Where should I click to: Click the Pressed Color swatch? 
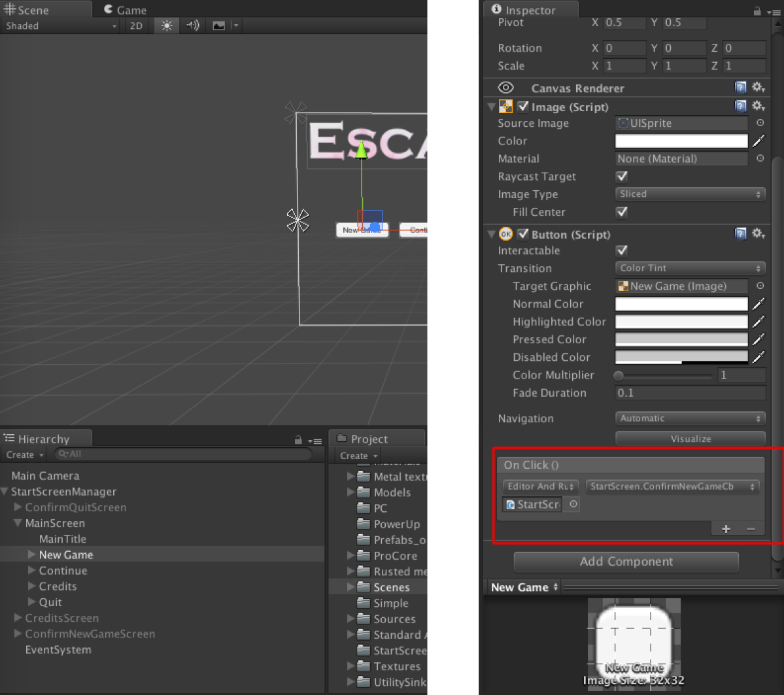(681, 339)
